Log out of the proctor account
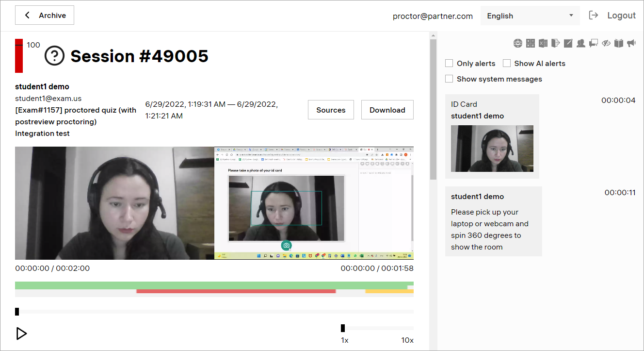Screen dimensions: 644x351 pyautogui.click(x=612, y=16)
